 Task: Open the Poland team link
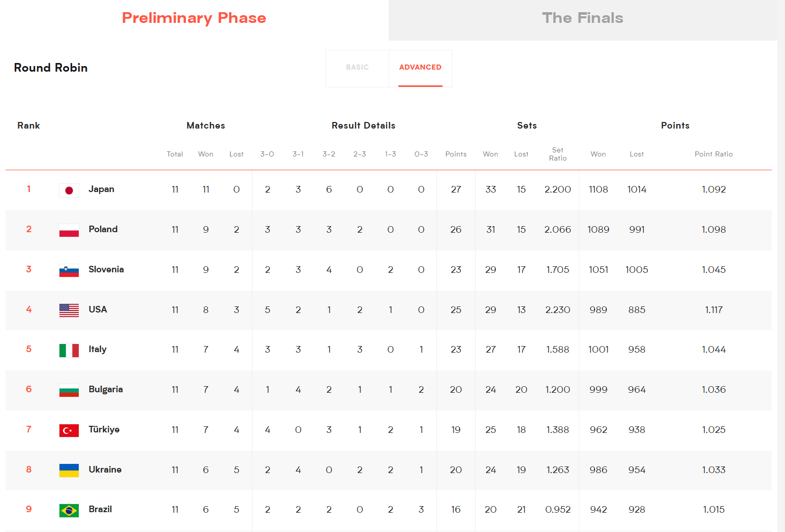103,230
